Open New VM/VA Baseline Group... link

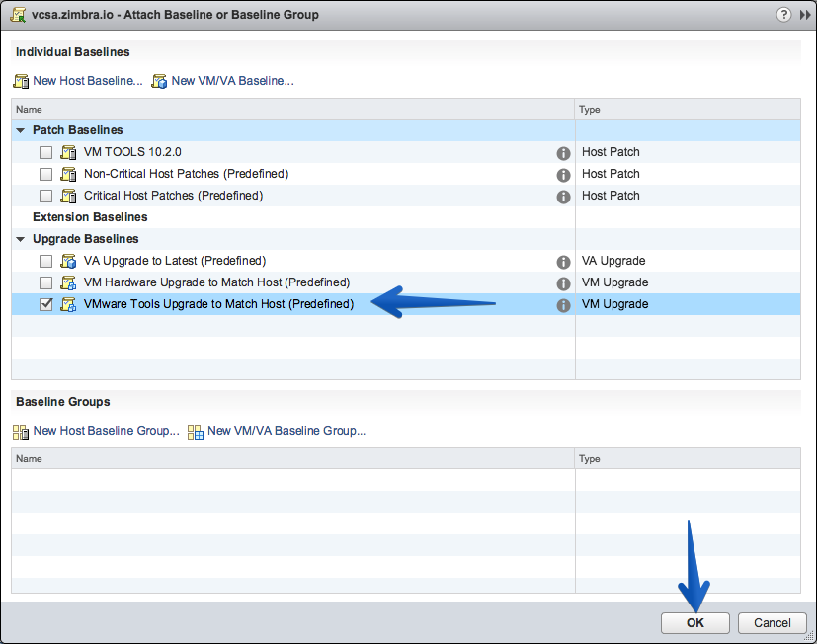286,431
